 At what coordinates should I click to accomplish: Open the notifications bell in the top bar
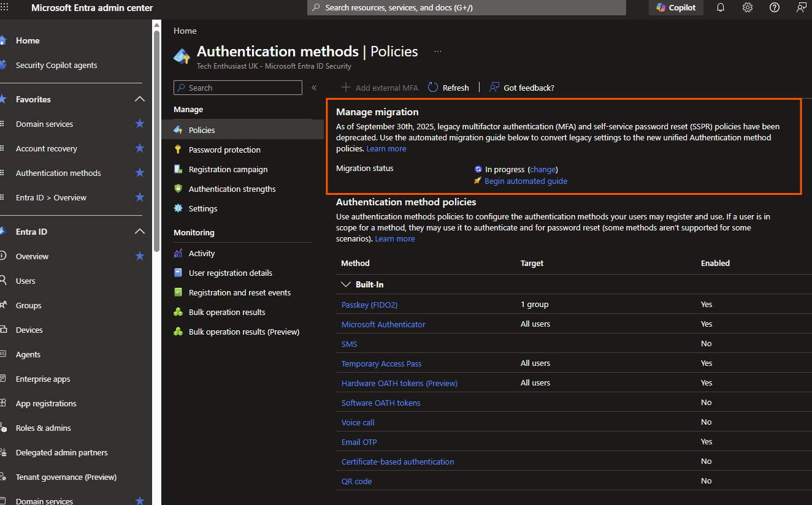tap(721, 7)
